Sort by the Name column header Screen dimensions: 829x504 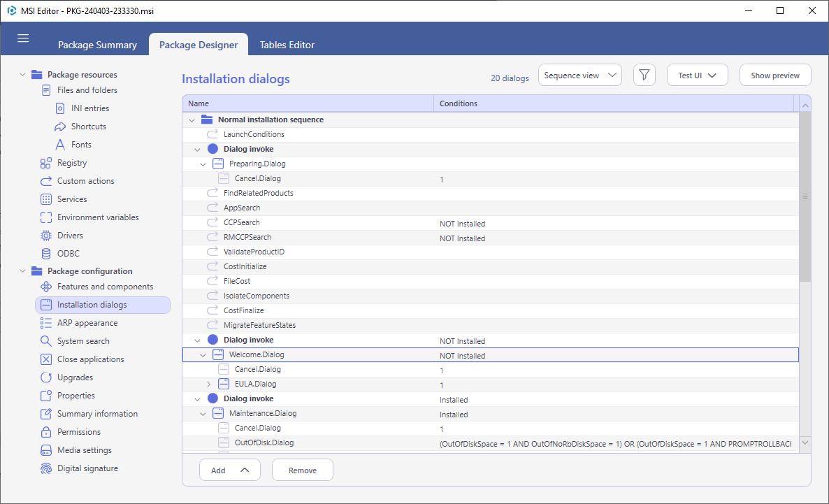308,103
